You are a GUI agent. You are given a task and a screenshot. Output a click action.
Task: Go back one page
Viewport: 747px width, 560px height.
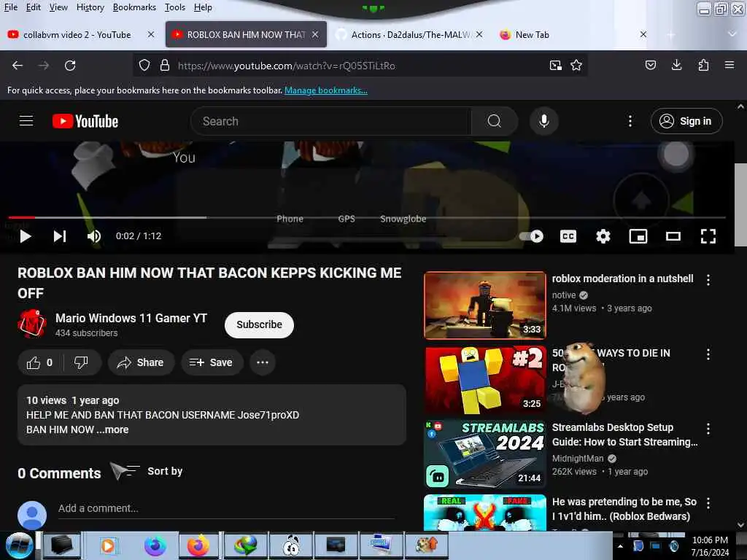tap(18, 66)
